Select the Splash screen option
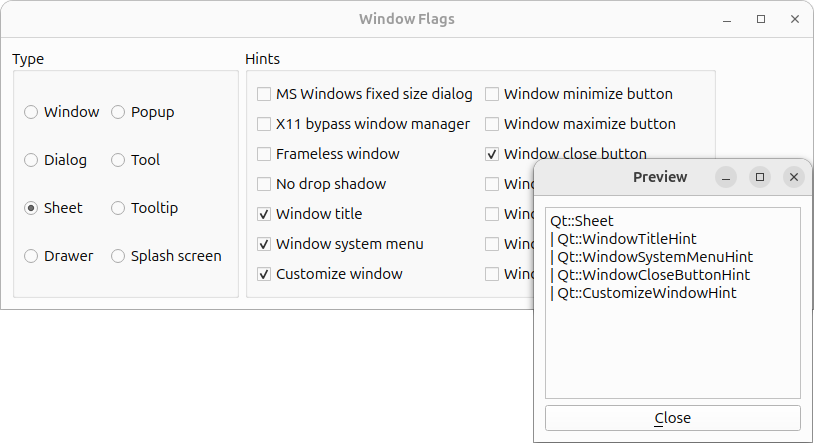 click(x=119, y=256)
